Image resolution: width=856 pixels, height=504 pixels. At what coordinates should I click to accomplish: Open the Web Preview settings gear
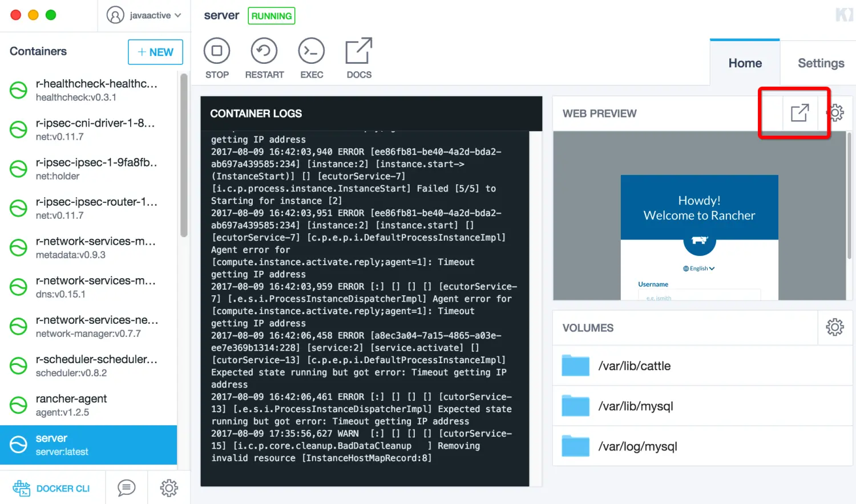836,113
